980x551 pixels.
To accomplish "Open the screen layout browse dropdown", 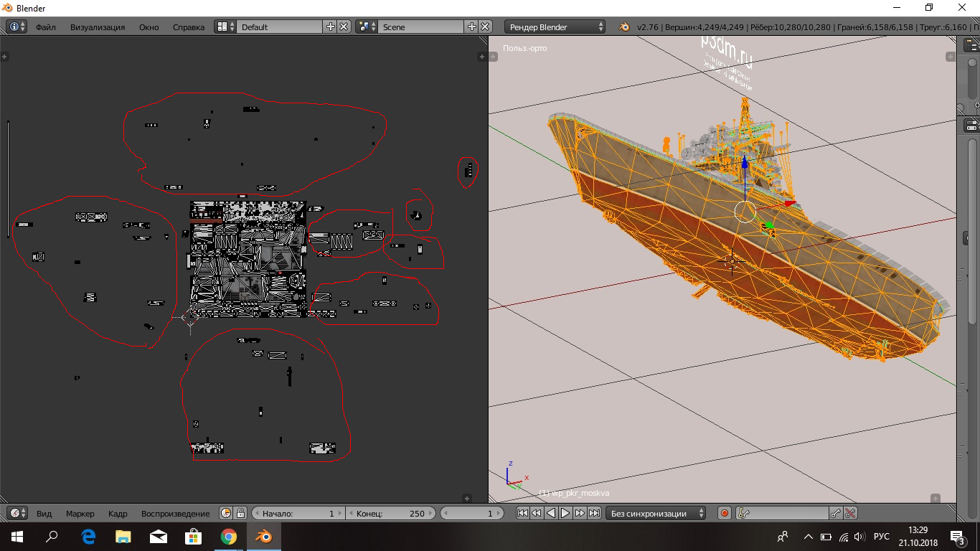I will (x=225, y=27).
